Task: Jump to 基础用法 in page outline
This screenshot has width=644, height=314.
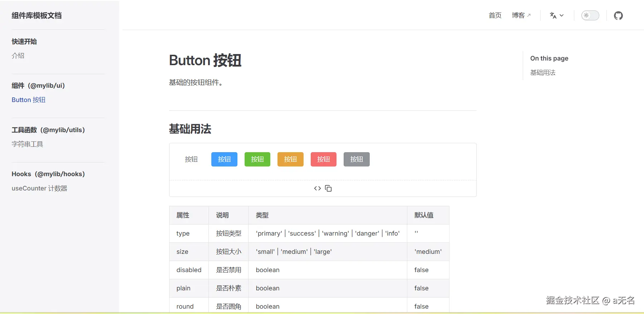Action: coord(543,73)
